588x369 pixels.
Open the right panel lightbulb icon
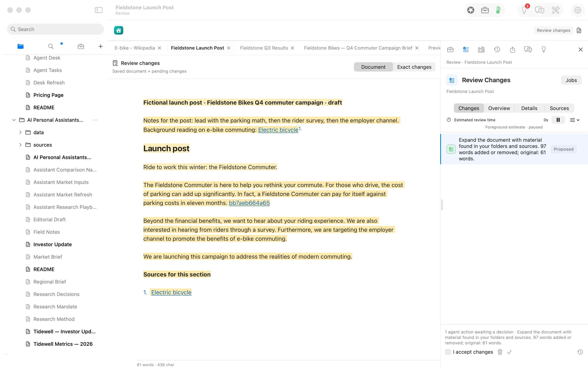point(544,49)
